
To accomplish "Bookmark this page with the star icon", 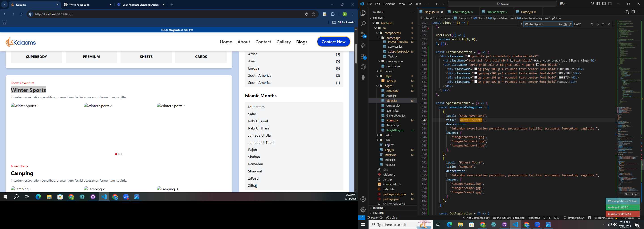I will click(314, 14).
